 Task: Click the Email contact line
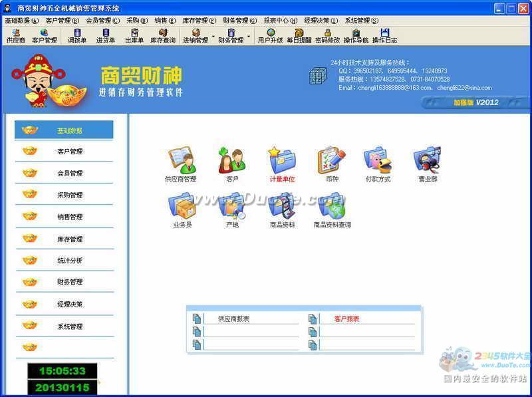[415, 88]
